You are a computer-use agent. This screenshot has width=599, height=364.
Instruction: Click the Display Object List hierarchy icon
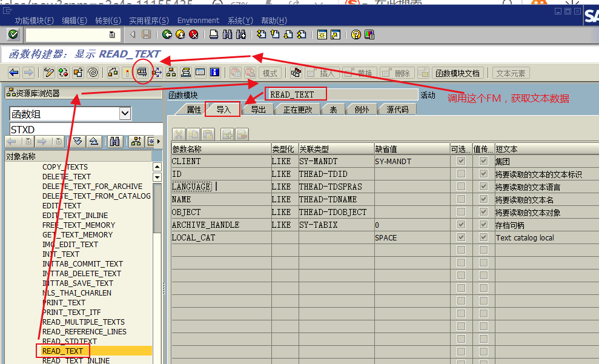[171, 72]
